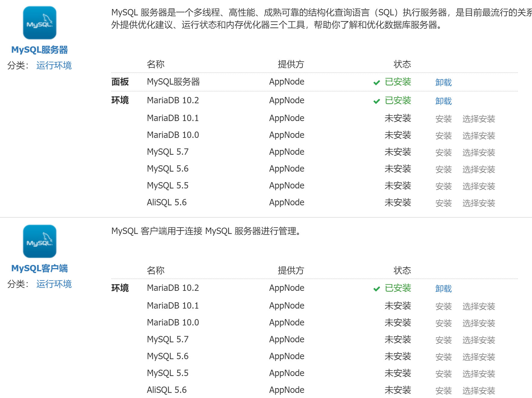Install MariaDB 10.1 for MySQL client
The width and height of the screenshot is (532, 398).
(x=443, y=306)
